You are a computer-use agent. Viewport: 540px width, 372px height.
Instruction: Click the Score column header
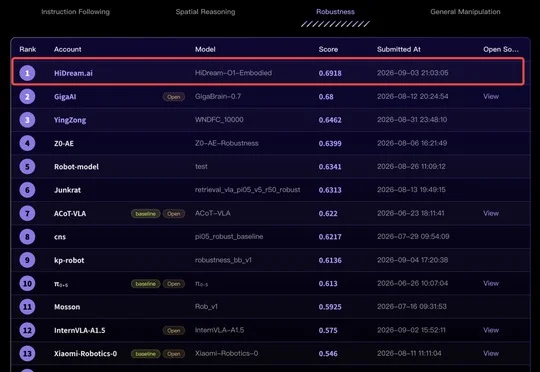pos(328,49)
